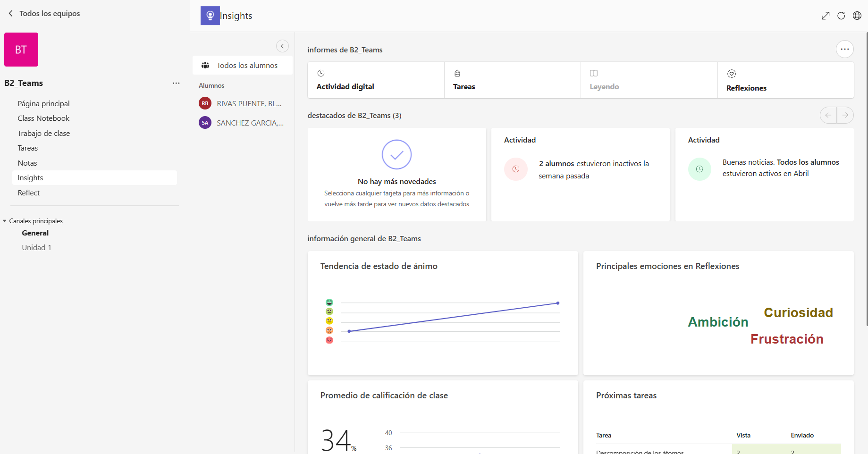Open Promedio de calificación de clase card
The height and width of the screenshot is (454, 868).
[443, 417]
